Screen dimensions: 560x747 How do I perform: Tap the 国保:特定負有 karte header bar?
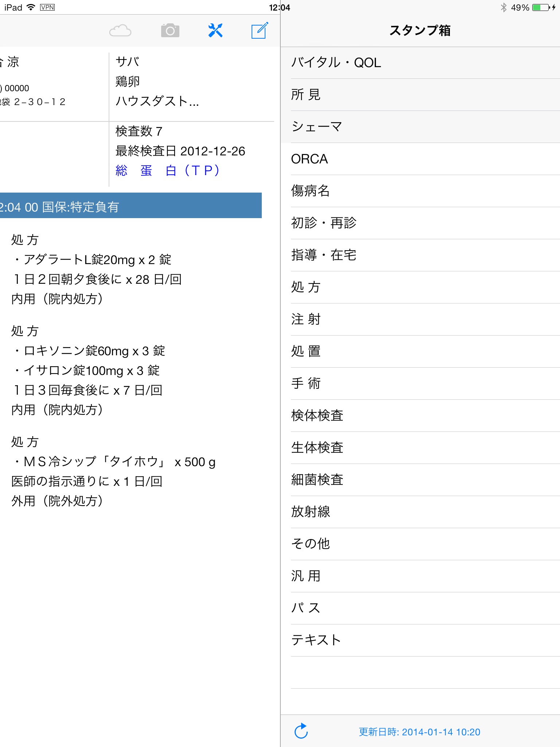131,206
